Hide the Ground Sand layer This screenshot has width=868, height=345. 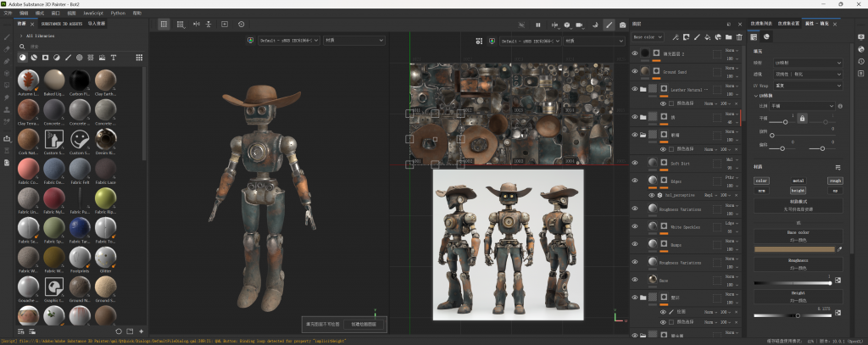pos(635,71)
